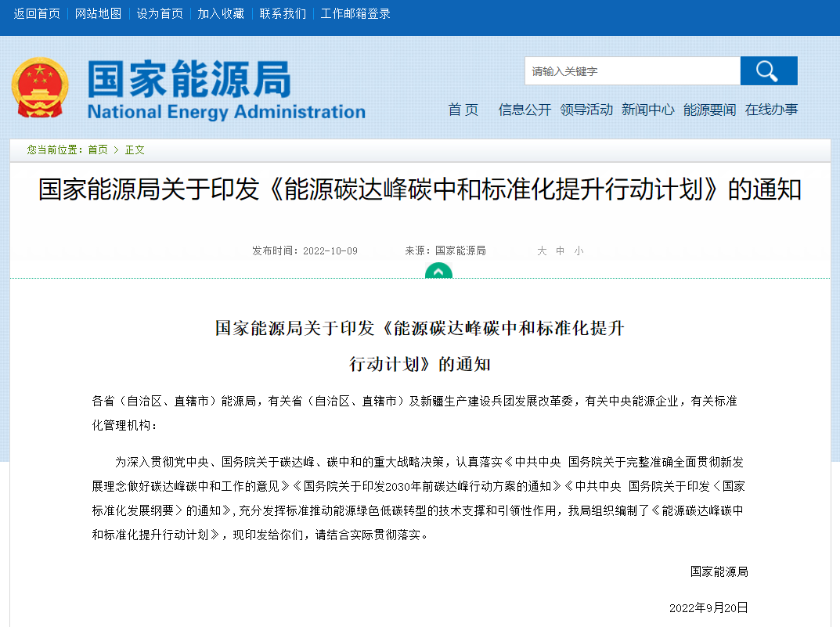Click 首页 in the breadcrumb

tap(98, 150)
